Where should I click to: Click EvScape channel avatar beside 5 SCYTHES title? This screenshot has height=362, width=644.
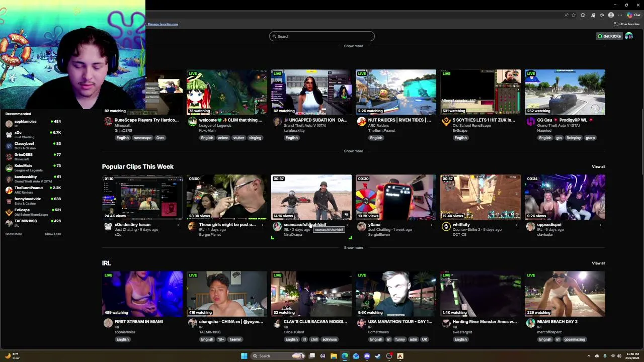point(446,121)
